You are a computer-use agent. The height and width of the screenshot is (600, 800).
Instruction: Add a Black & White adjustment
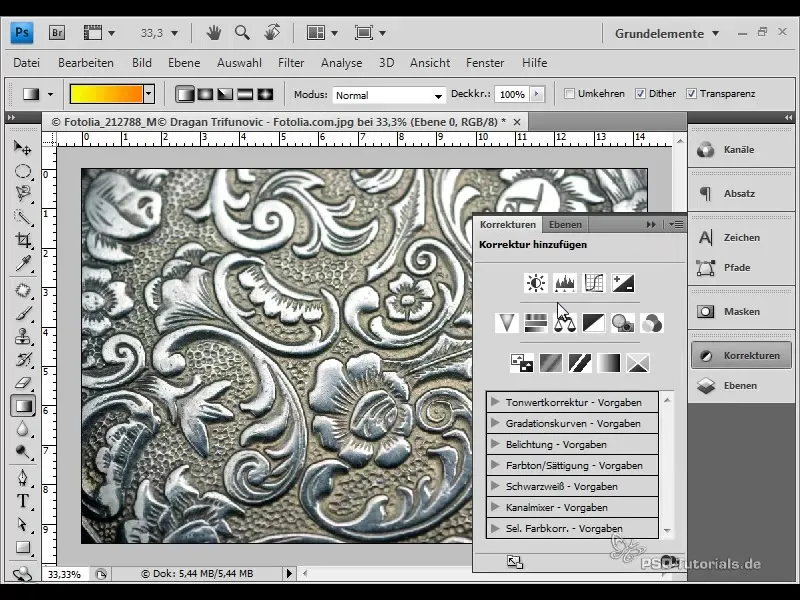594,323
